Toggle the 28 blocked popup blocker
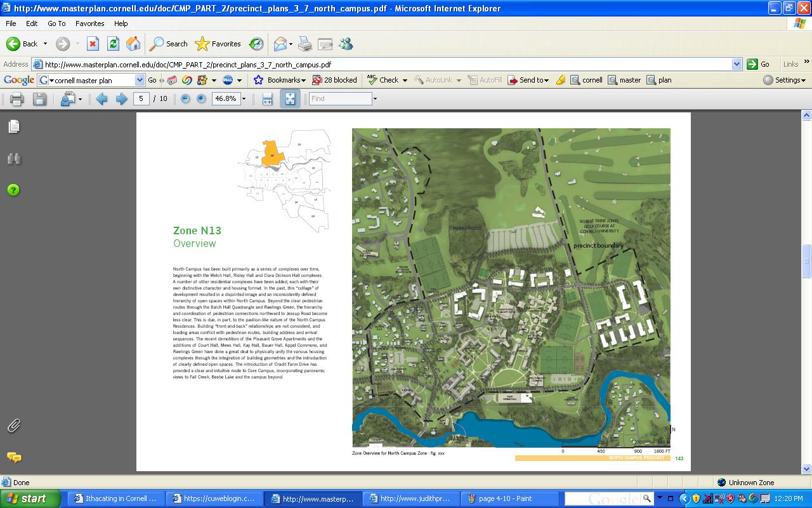Viewport: 812px width, 508px height. 335,80
